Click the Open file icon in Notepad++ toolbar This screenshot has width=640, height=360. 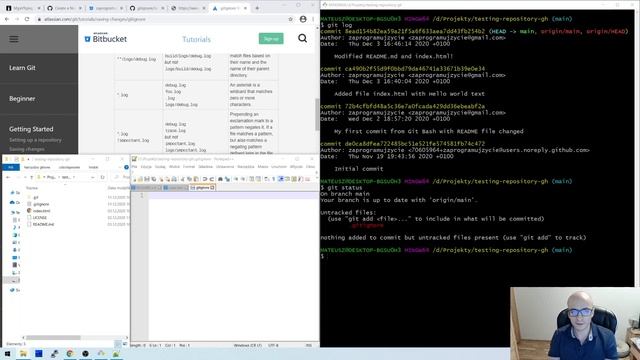click(x=140, y=179)
